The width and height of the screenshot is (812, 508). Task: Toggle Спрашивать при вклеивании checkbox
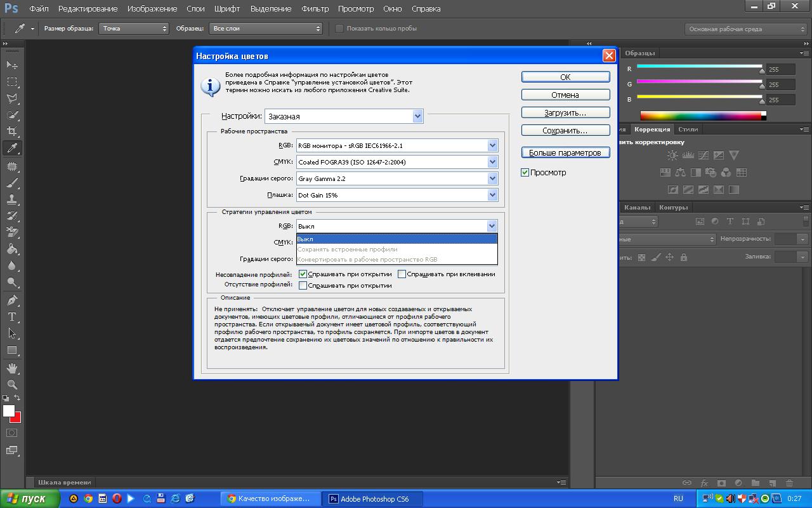(x=402, y=274)
